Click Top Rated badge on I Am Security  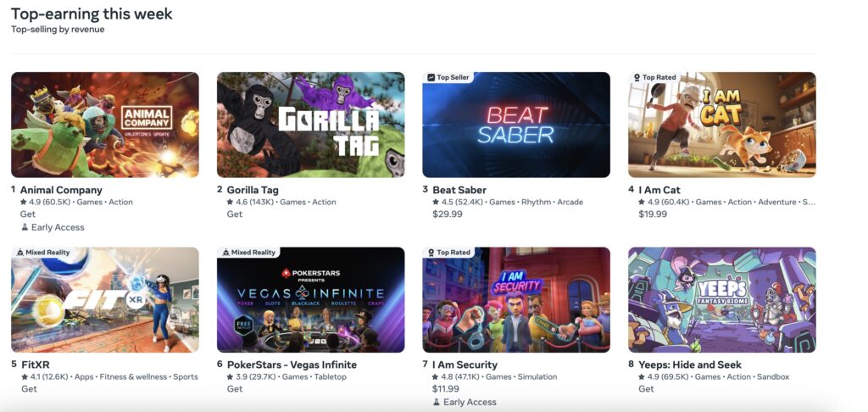[x=448, y=253]
